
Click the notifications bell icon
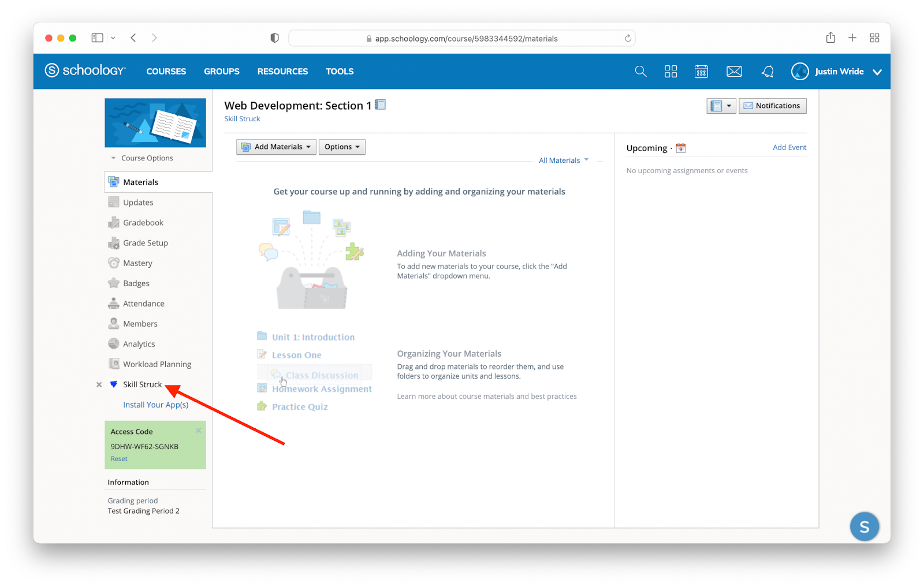click(x=767, y=72)
